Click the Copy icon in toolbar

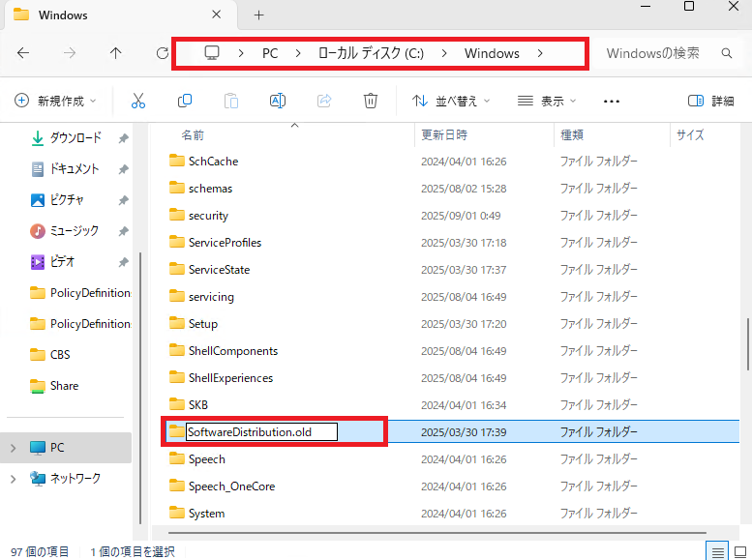click(185, 101)
